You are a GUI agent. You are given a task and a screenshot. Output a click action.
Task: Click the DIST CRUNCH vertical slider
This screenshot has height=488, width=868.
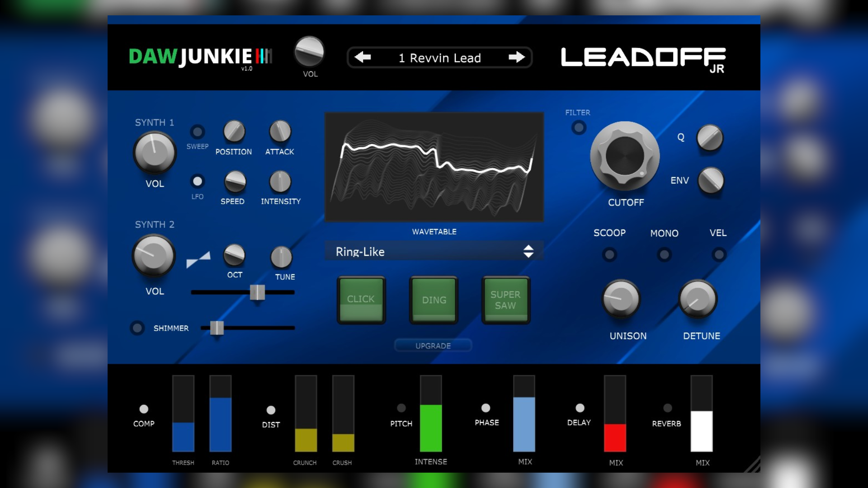click(306, 413)
